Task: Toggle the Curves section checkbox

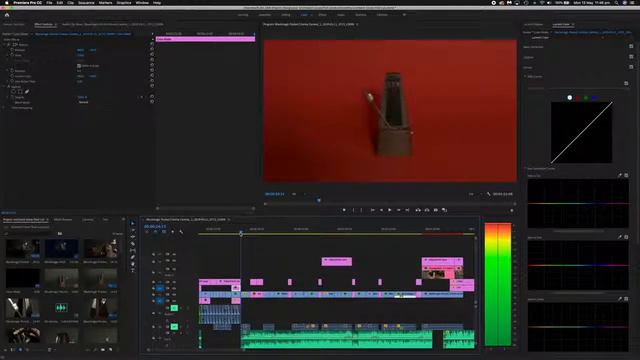Action: click(x=631, y=67)
